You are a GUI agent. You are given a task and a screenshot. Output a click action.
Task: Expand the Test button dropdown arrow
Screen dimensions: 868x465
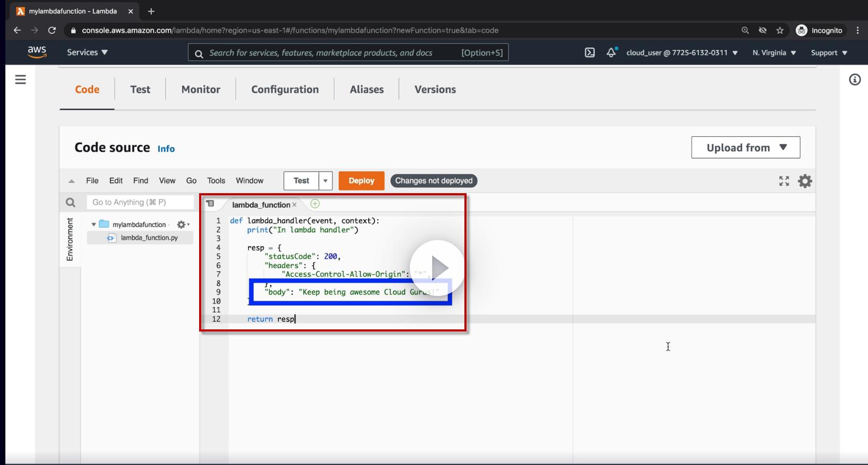point(326,181)
